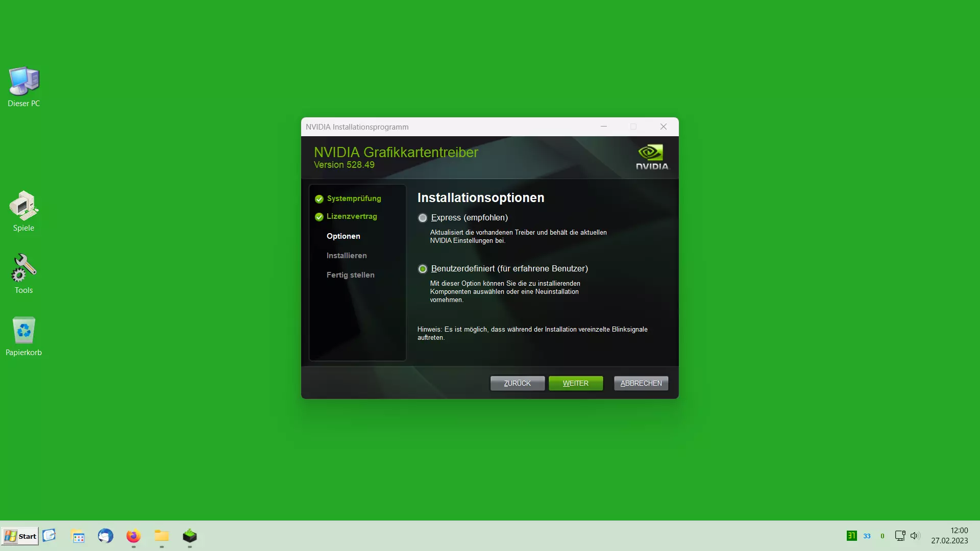The height and width of the screenshot is (551, 980).
Task: Click the green checkmark beside Systemprüfung
Action: coord(319,199)
